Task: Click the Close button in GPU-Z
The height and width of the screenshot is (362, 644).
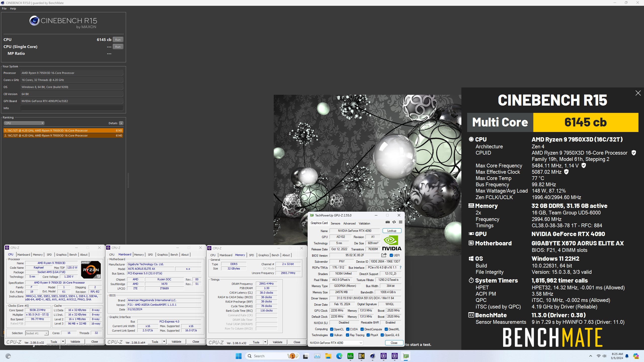Action: pyautogui.click(x=394, y=343)
